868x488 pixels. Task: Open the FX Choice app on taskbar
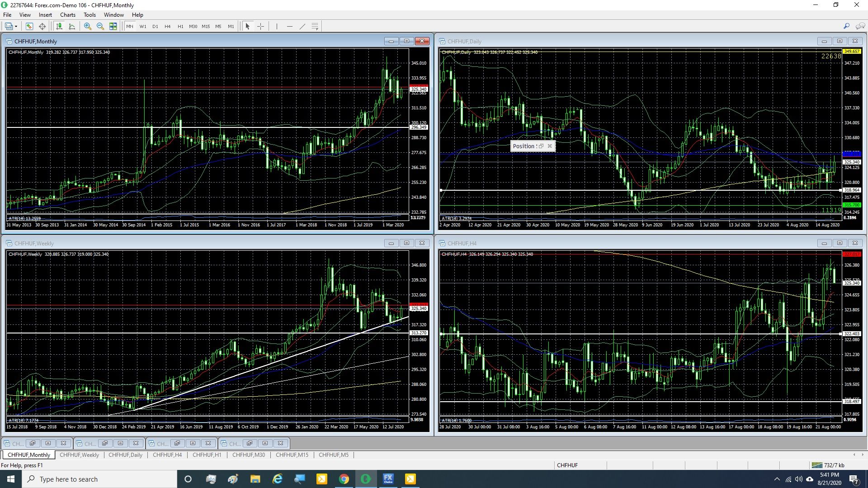click(x=388, y=479)
